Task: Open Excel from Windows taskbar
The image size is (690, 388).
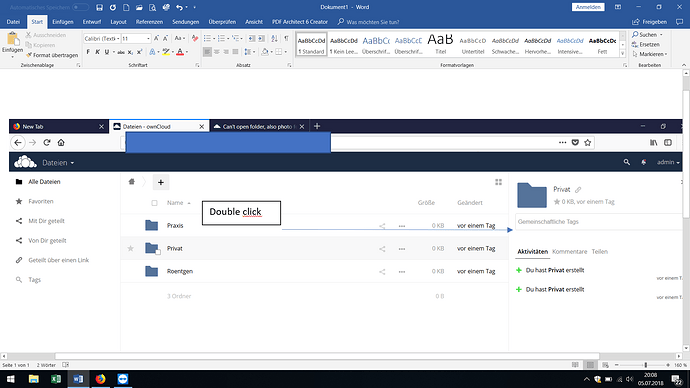Action: click(x=55, y=379)
